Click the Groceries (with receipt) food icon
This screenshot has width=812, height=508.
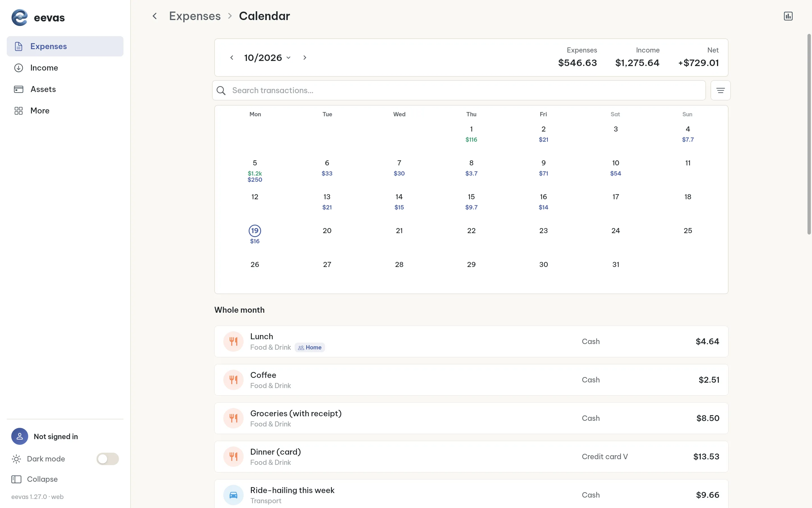pos(233,418)
